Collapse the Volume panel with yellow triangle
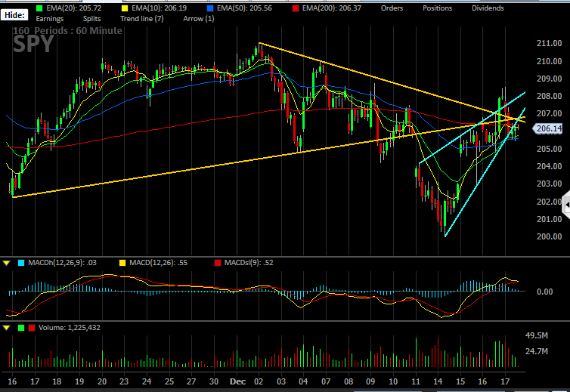 tap(7, 328)
